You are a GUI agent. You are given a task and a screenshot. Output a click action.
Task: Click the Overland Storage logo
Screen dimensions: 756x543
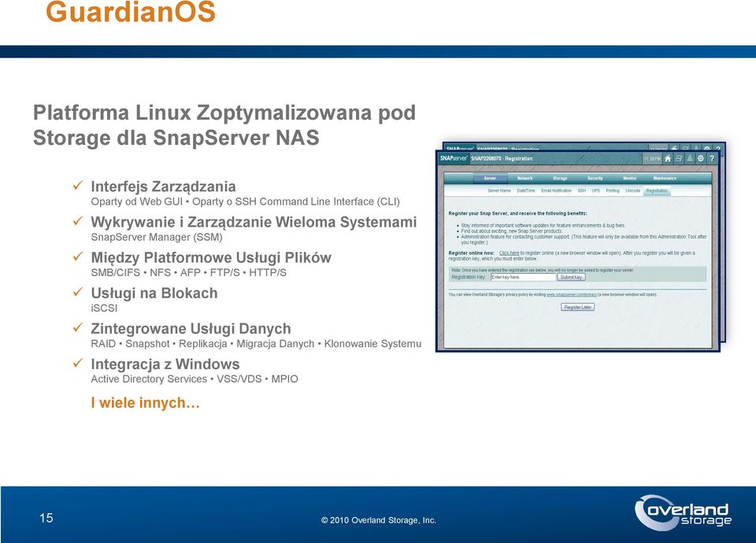click(x=684, y=513)
